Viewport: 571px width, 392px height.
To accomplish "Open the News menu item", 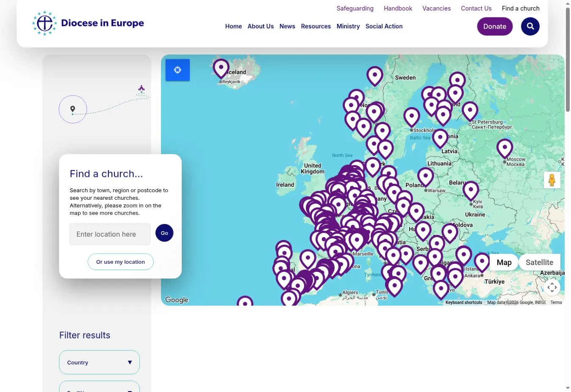I will click(x=287, y=26).
